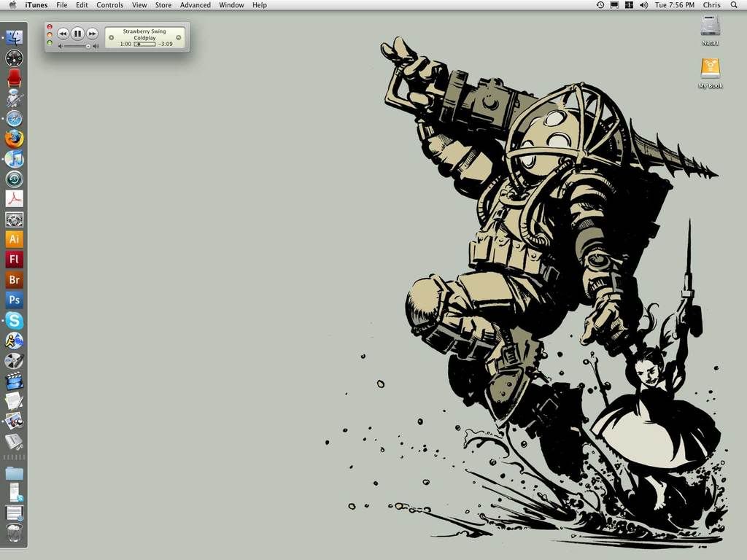This screenshot has height=560, width=747.
Task: Click the song progress bar in mini player
Action: 145,44
